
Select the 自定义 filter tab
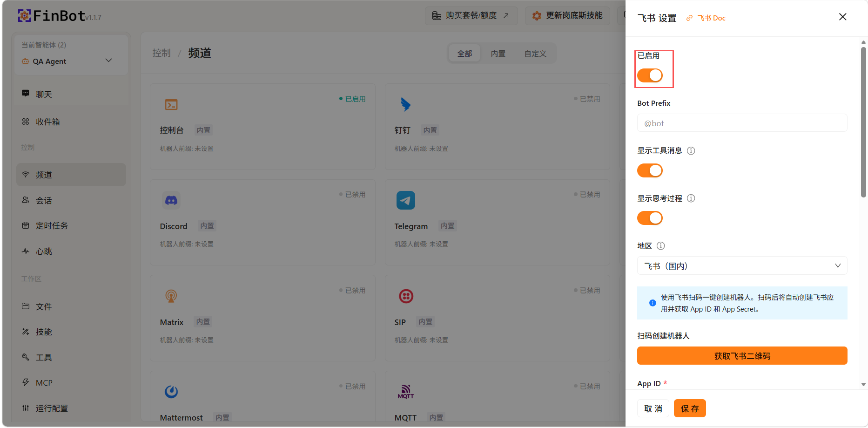(535, 54)
